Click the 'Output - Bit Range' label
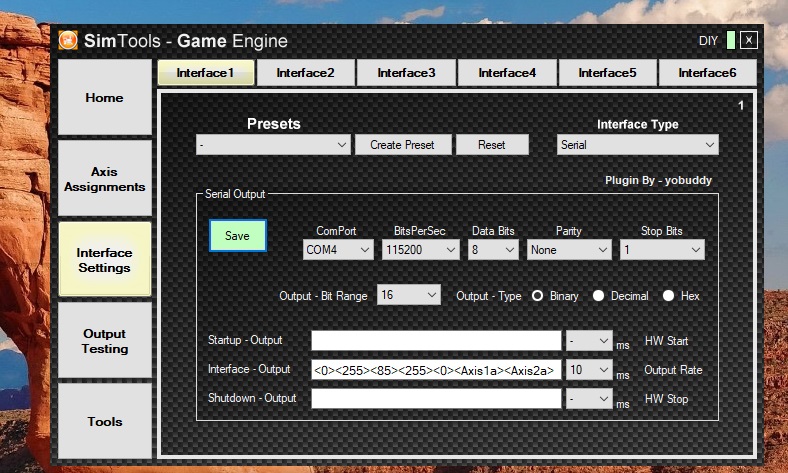 pos(323,296)
